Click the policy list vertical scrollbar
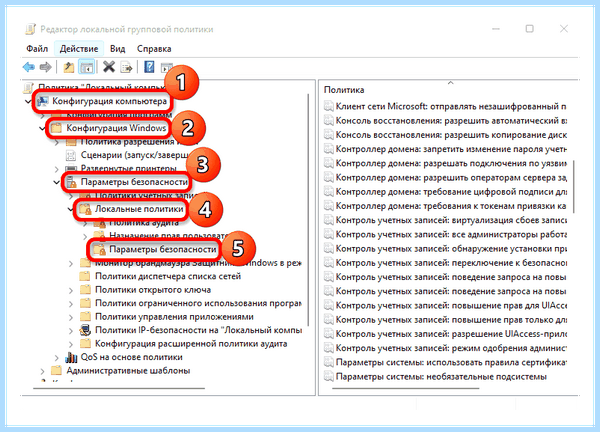The image size is (600, 432). point(574,187)
